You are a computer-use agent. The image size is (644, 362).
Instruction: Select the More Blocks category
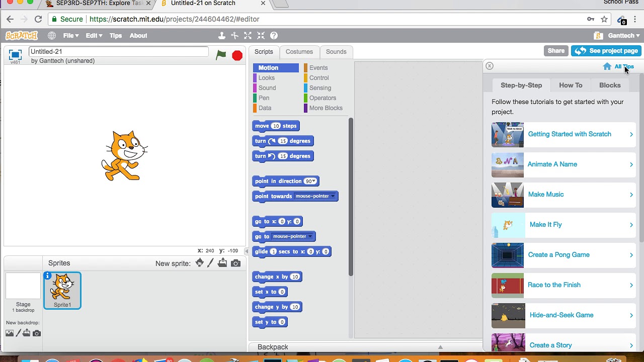[x=326, y=108]
